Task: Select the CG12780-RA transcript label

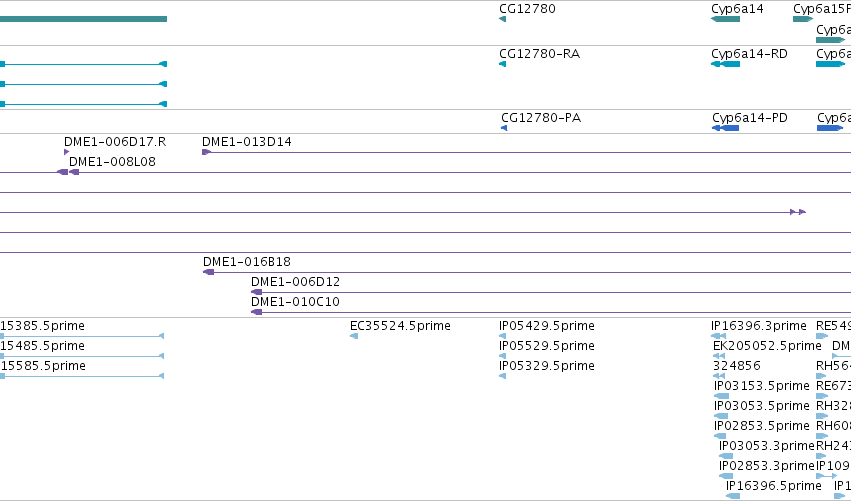Action: 539,54
